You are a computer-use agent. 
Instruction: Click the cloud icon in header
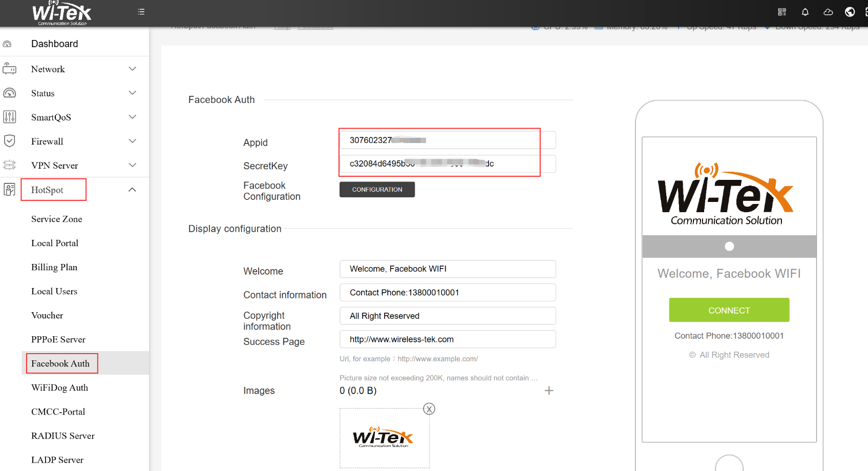tap(828, 12)
